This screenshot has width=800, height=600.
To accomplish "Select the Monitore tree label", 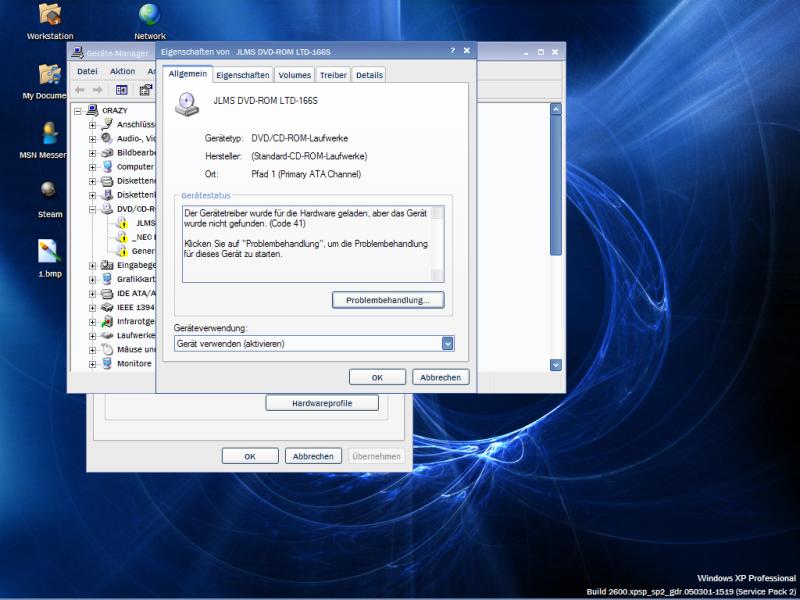I will click(x=134, y=363).
